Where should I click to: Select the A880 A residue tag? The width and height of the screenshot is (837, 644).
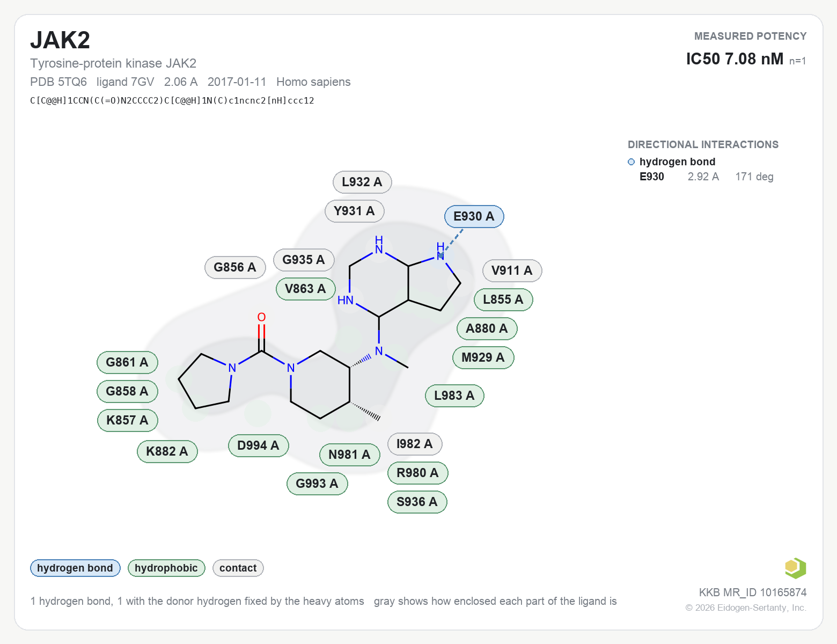pos(487,328)
